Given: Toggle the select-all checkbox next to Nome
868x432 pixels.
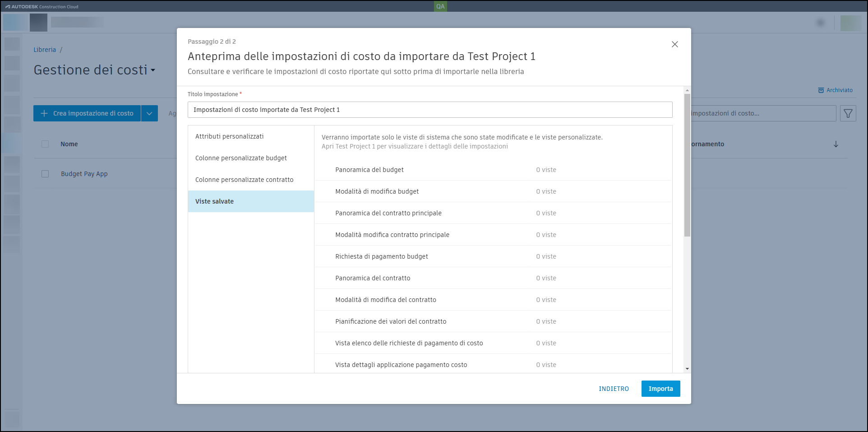Looking at the screenshot, I should tap(45, 144).
